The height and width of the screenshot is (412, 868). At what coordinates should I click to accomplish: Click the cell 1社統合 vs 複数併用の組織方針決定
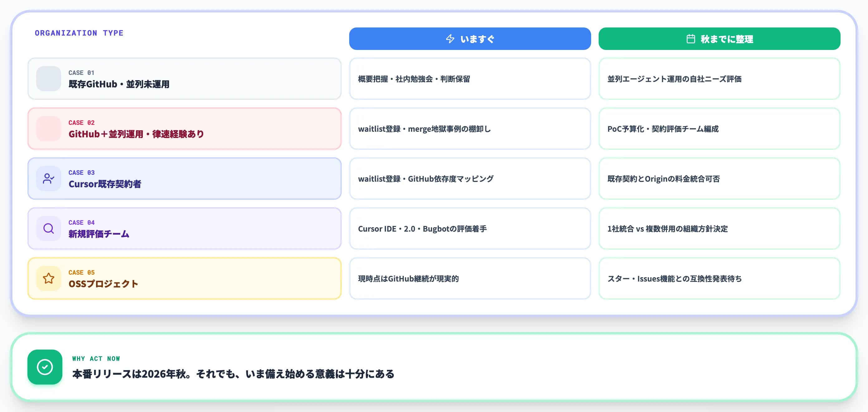pos(719,228)
